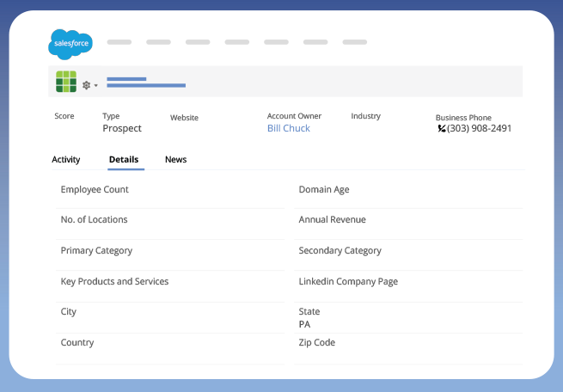Open Bill Chuck account owner link

tap(289, 129)
